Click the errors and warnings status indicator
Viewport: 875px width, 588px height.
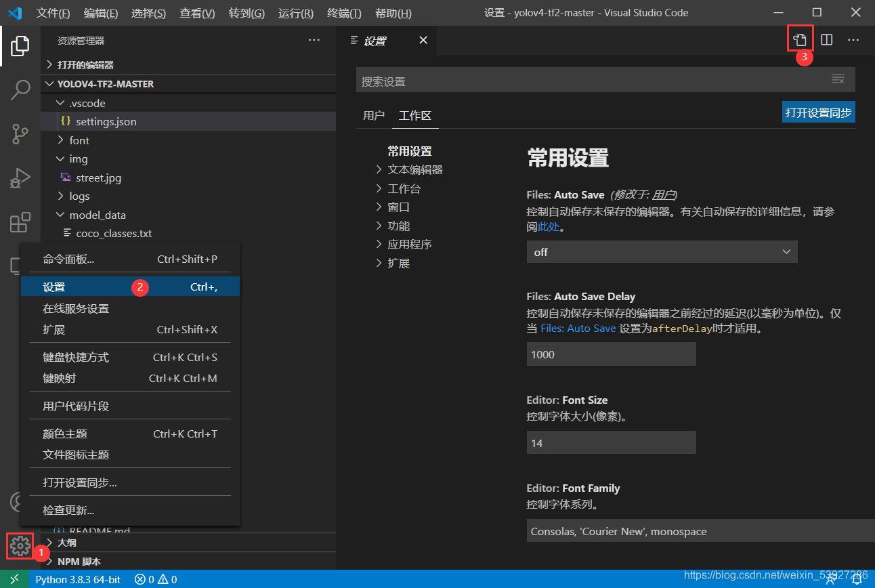pyautogui.click(x=156, y=579)
